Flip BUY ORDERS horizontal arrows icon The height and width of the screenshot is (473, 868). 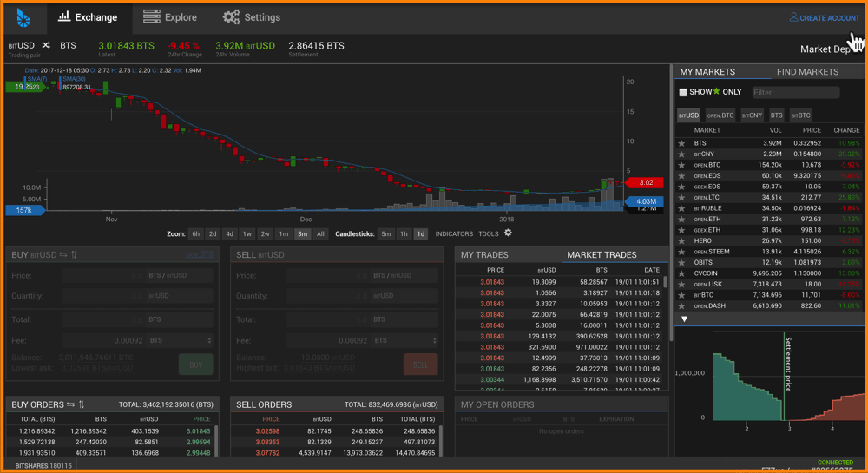coord(70,404)
